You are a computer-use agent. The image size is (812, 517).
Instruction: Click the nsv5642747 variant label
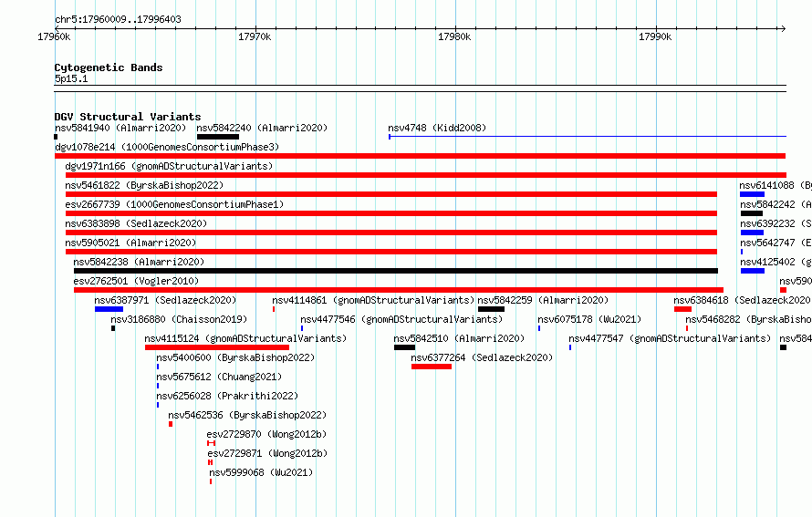point(776,243)
